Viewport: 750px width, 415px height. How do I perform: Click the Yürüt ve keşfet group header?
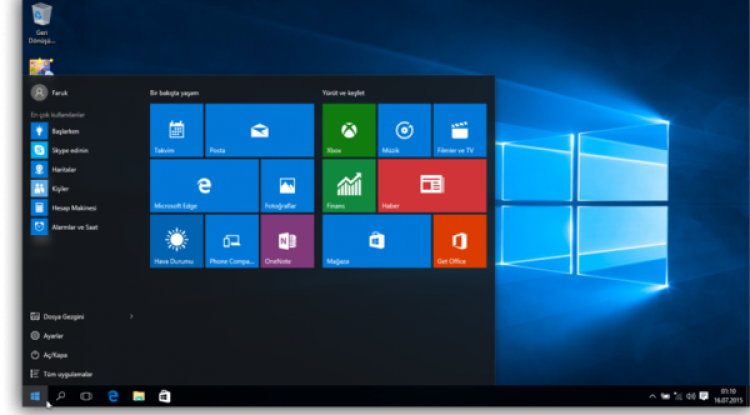[x=343, y=93]
